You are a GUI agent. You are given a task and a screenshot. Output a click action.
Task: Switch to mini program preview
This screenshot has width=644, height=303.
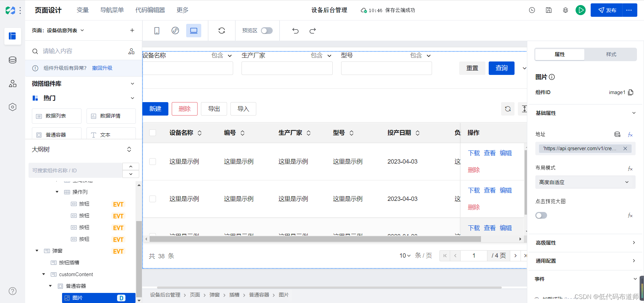[x=175, y=31]
